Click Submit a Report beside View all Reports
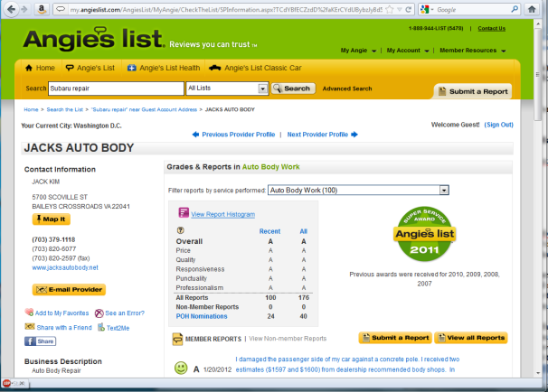548x392 pixels. [395, 338]
